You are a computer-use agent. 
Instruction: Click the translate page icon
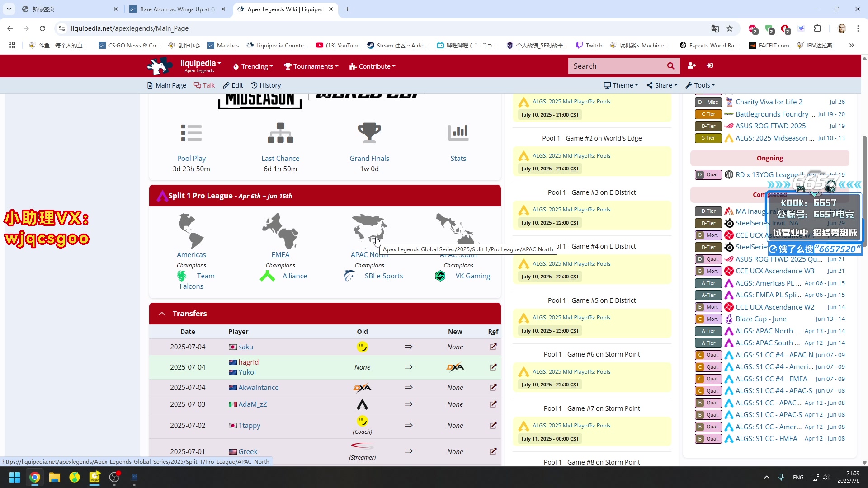[x=715, y=28]
